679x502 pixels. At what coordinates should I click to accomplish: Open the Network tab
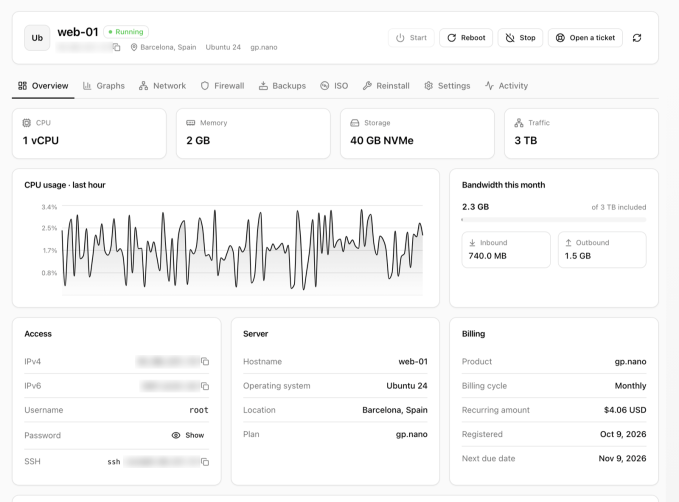click(x=162, y=86)
